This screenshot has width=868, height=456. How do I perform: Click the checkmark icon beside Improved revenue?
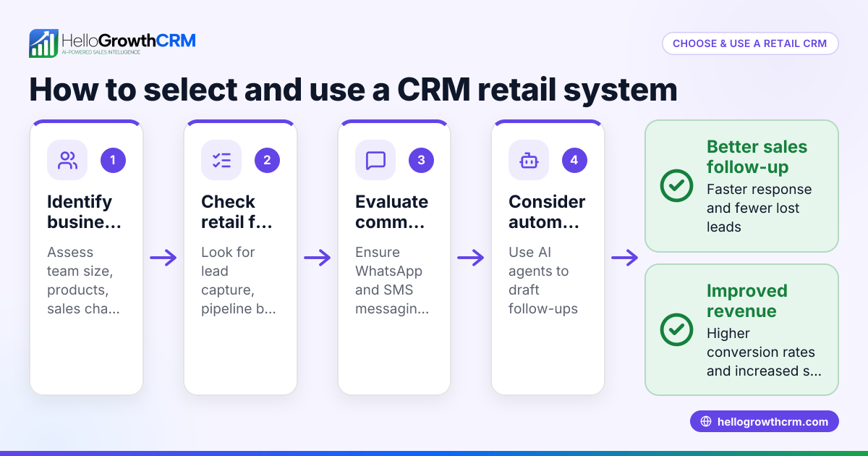(x=676, y=329)
